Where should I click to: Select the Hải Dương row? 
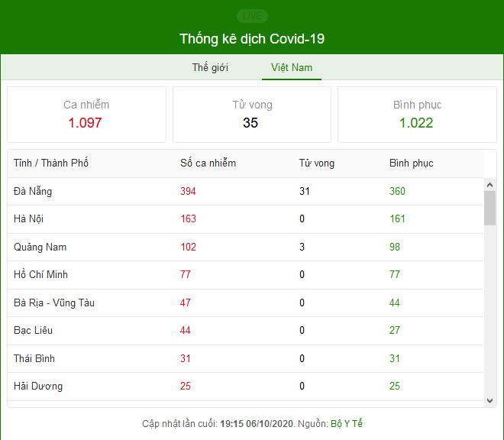tap(246, 387)
